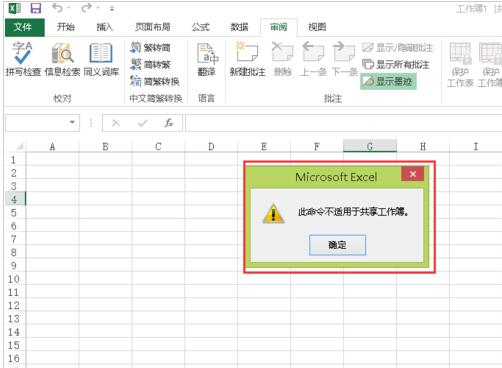Toggle 显示所有批注

click(x=396, y=64)
